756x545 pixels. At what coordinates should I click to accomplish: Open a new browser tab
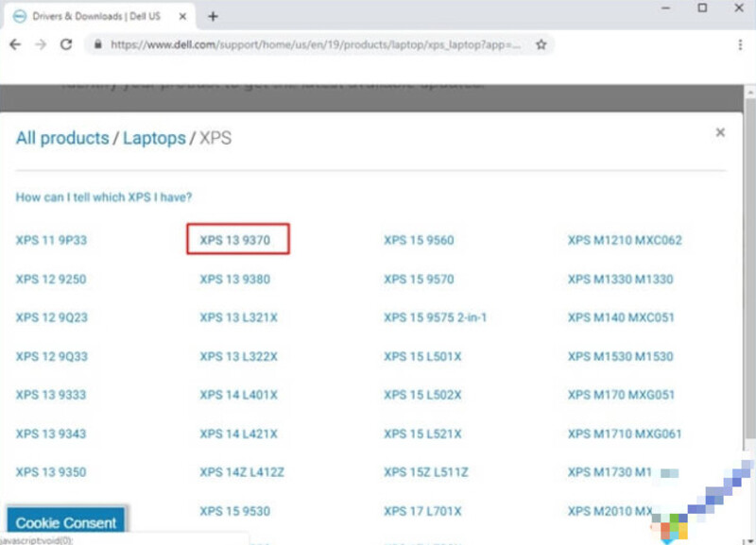click(213, 16)
